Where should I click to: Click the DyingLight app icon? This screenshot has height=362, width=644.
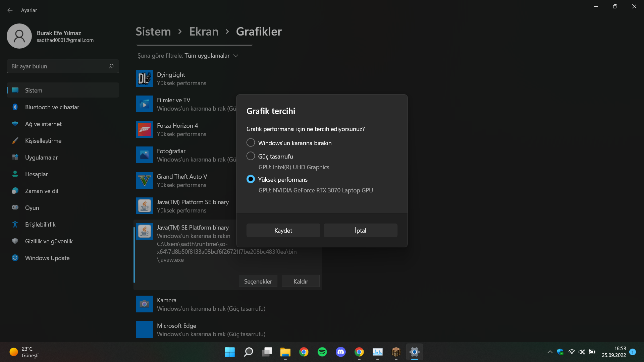pos(145,78)
